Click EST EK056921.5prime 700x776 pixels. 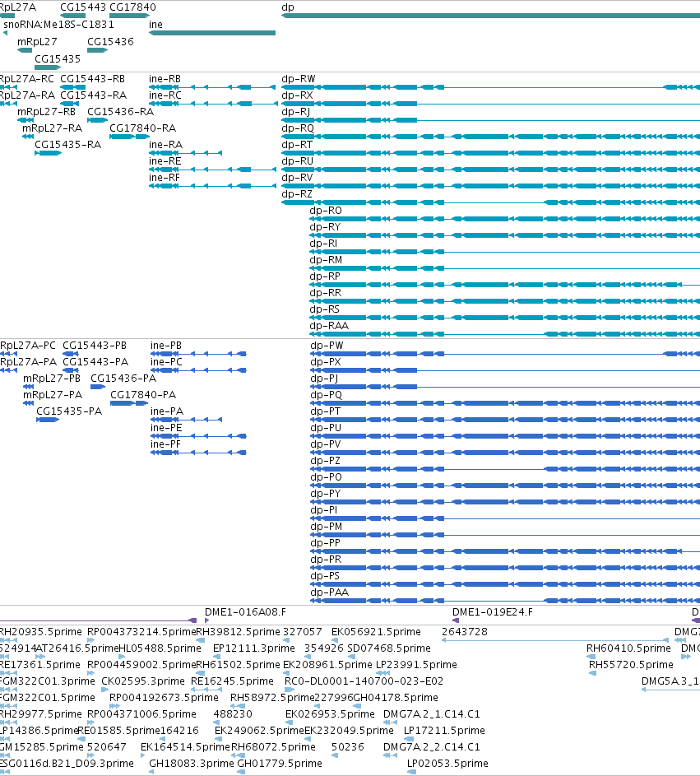(335, 640)
